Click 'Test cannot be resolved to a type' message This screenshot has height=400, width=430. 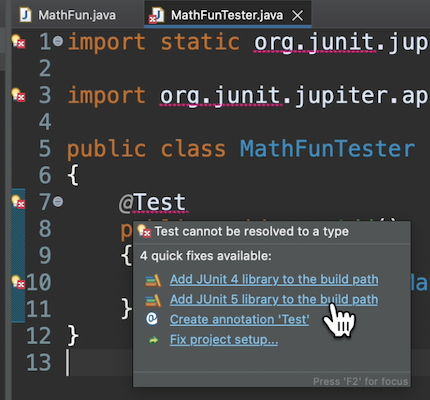252,231
